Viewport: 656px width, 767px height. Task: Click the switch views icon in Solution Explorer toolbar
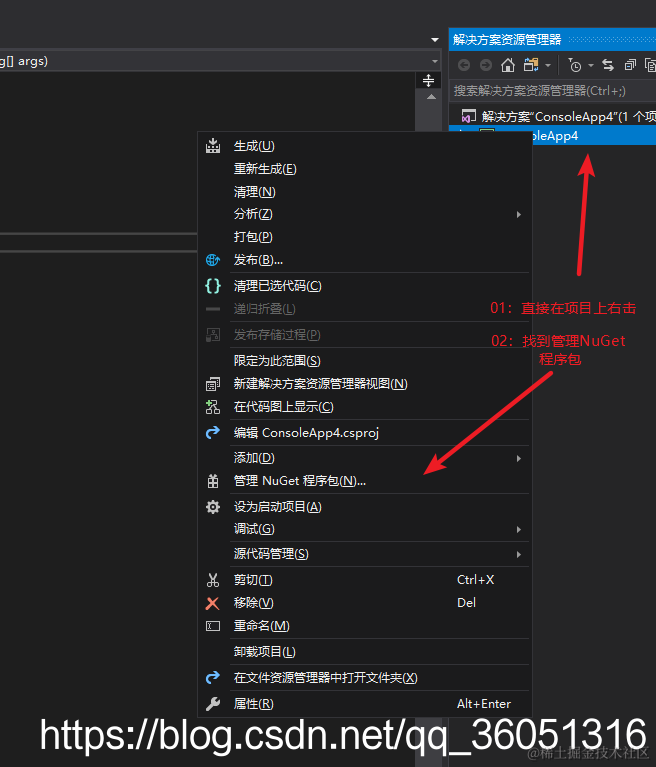click(x=531, y=65)
